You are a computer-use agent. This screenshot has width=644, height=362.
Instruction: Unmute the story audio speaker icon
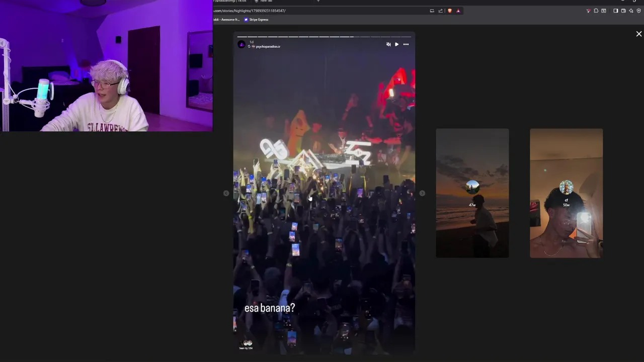pos(388,44)
